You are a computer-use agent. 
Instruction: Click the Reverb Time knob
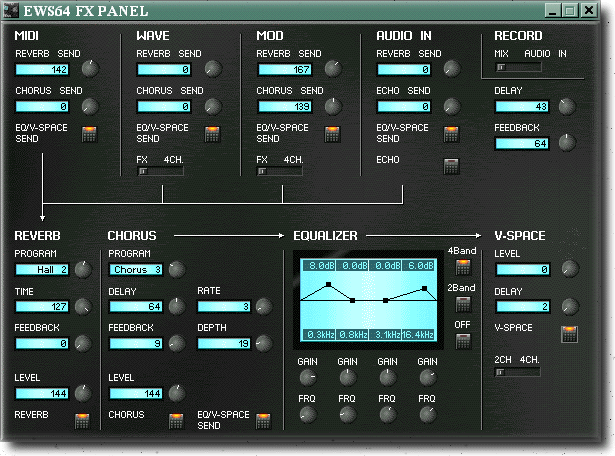(83, 307)
